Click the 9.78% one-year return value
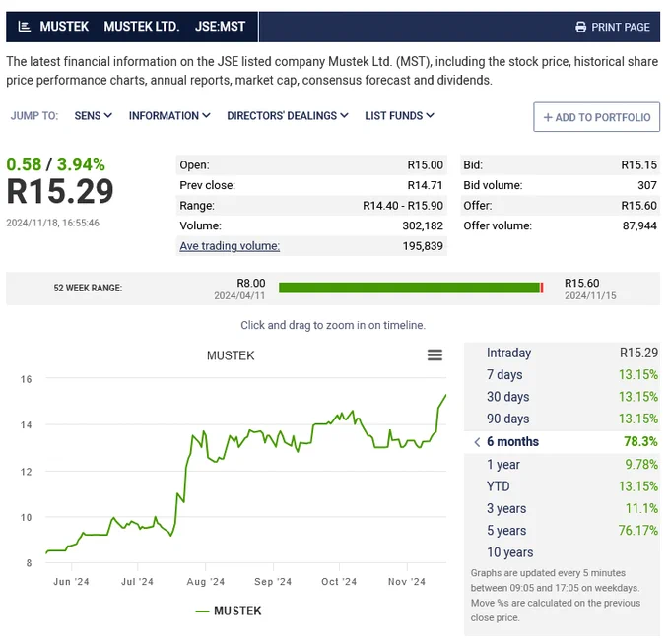Viewport: 670px width, 644px height. [x=641, y=464]
